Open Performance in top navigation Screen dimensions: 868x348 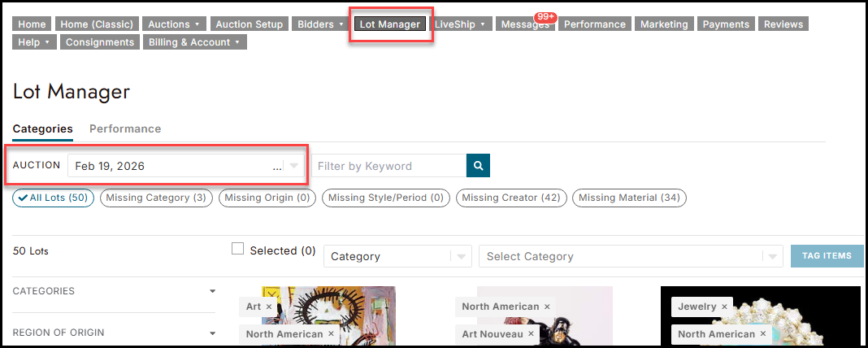(595, 24)
